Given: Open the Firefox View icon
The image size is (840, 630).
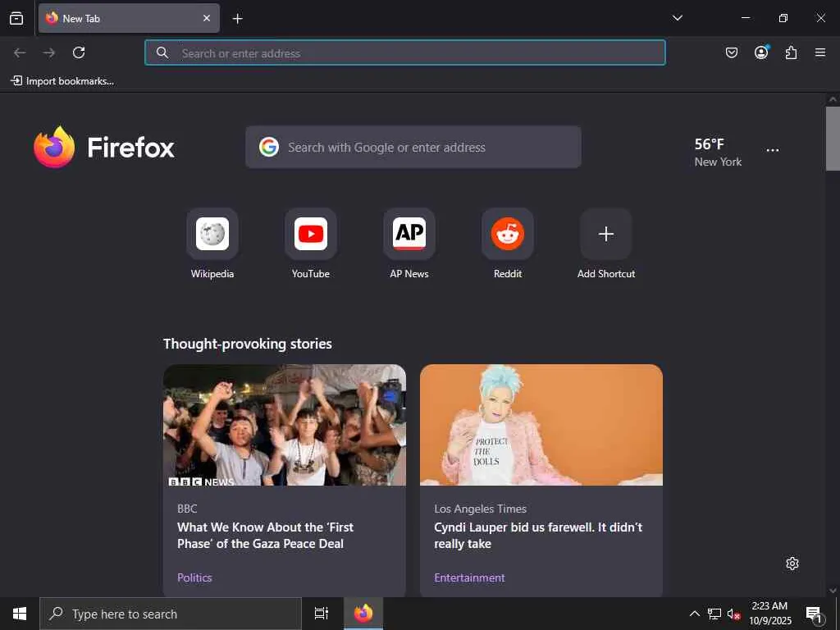Looking at the screenshot, I should [x=16, y=18].
